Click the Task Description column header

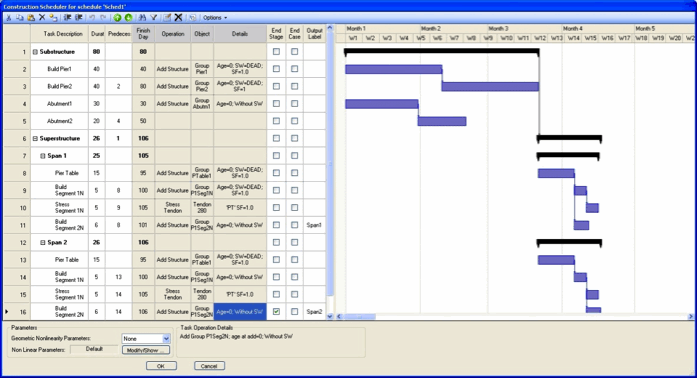click(x=63, y=34)
